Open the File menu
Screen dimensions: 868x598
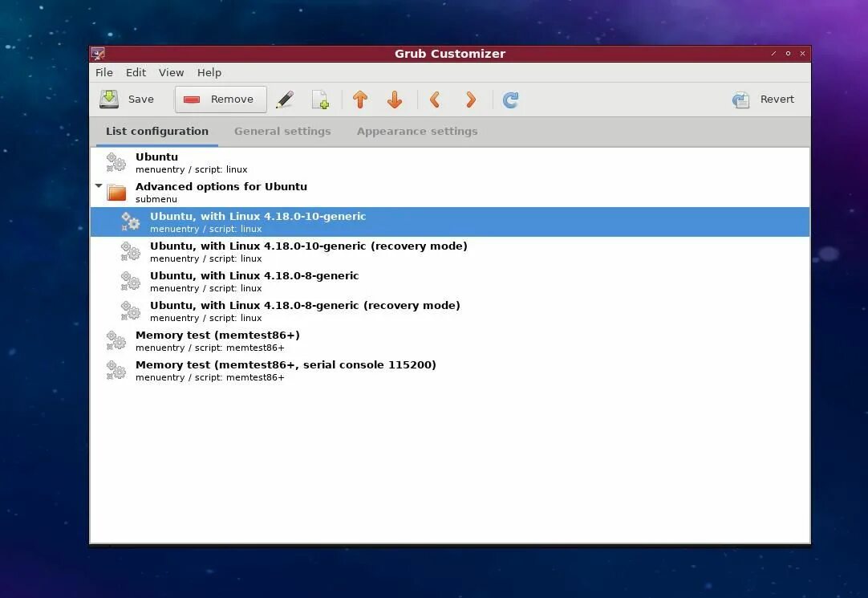(x=104, y=72)
